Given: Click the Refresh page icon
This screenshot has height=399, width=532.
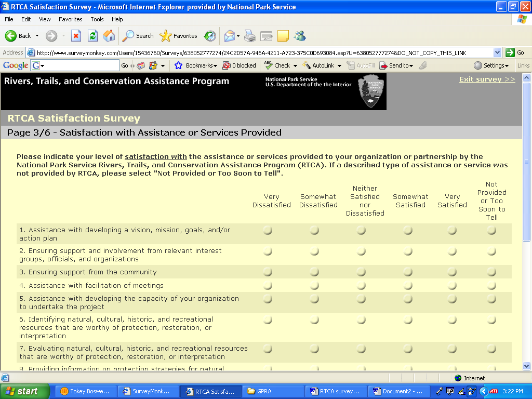Looking at the screenshot, I should [x=92, y=36].
